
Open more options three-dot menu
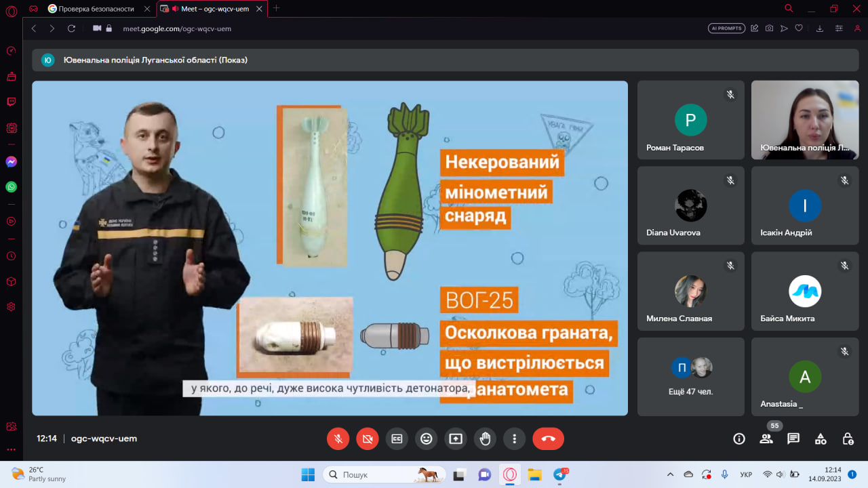515,439
